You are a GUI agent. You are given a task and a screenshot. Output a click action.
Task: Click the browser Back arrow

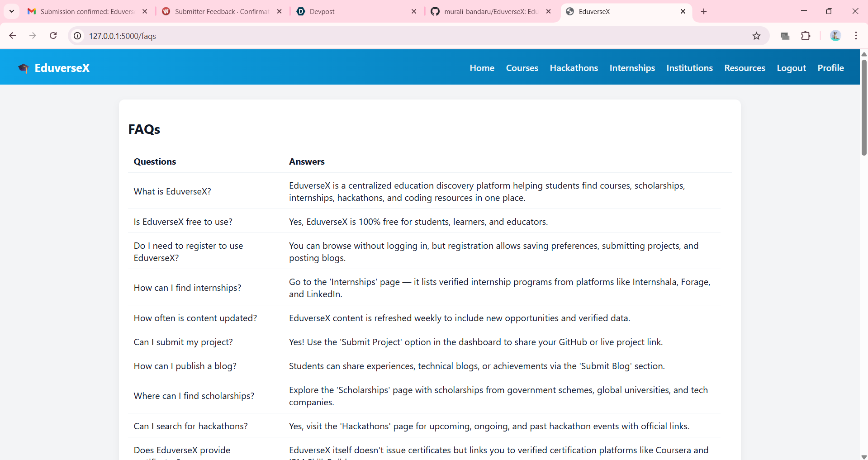pos(13,36)
